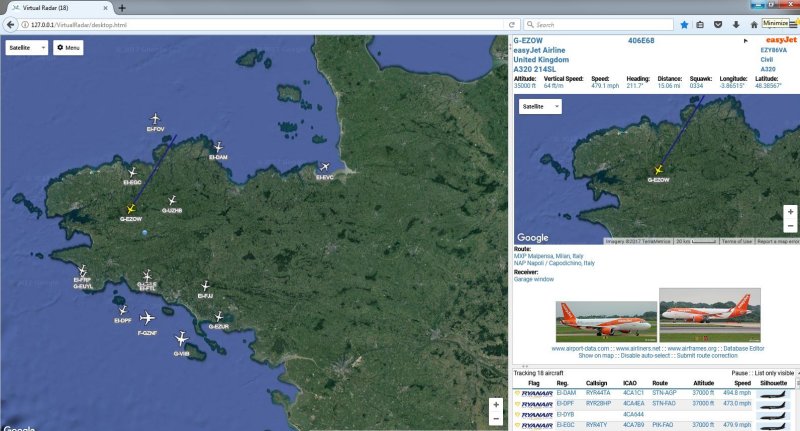This screenshot has height=431, width=800.
Task: Select the EI-DPF aircraft marker on the main map
Action: click(x=123, y=310)
